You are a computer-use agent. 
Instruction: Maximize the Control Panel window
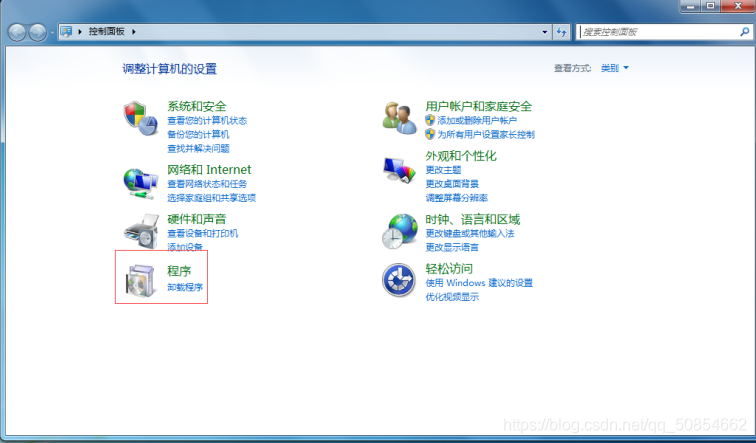point(710,6)
